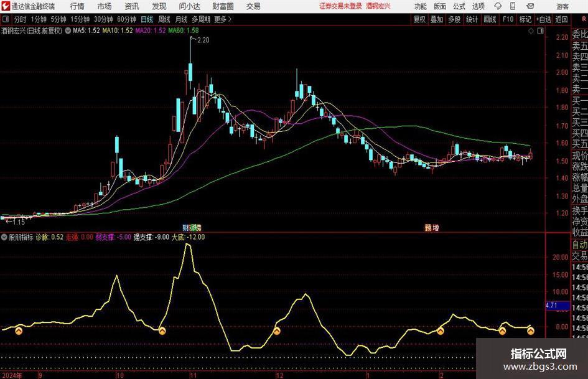Click the 诊脉: 0.52 indicator value
Screen dimensions: 588x379
50,236
